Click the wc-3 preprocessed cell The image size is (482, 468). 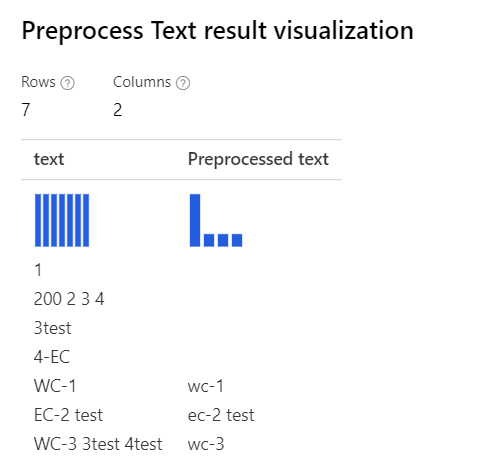206,444
